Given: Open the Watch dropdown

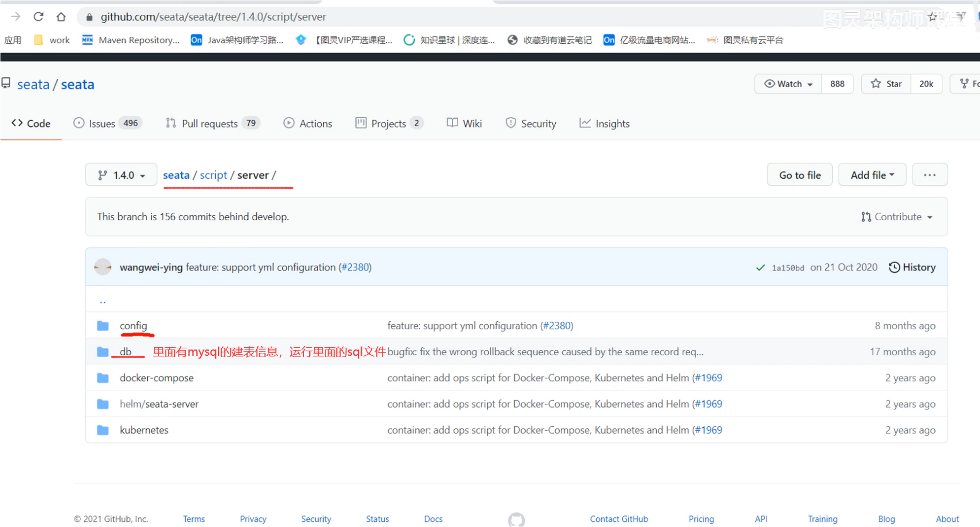Looking at the screenshot, I should click(788, 84).
